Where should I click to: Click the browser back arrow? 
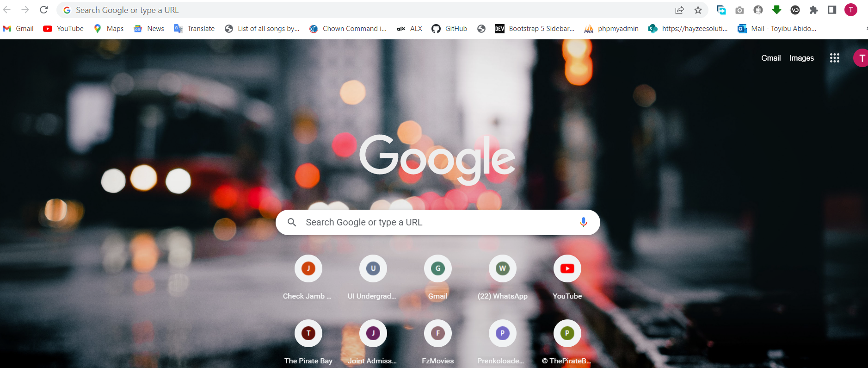tap(7, 10)
